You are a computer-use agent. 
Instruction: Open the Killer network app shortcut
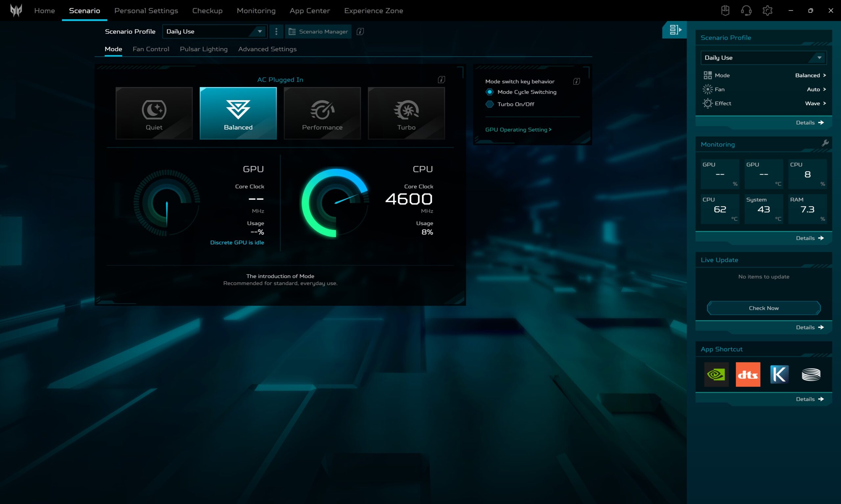click(x=779, y=374)
